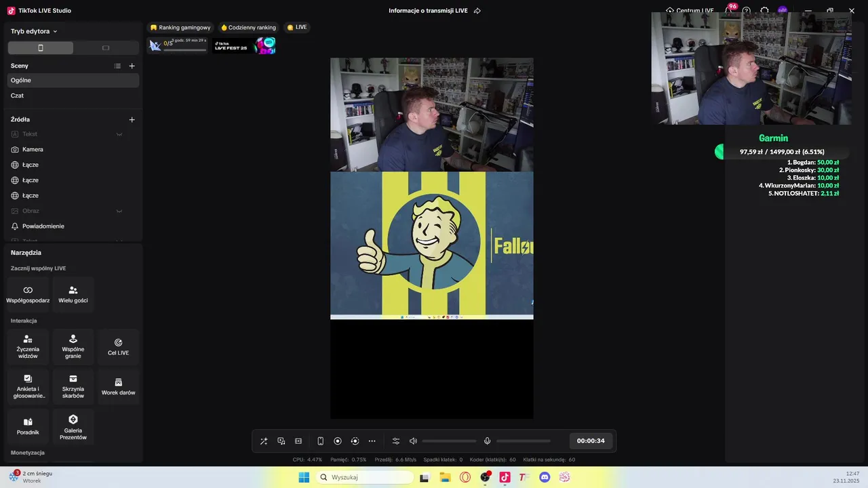The height and width of the screenshot is (488, 868).
Task: Open the media and music overlay icon
Action: tap(281, 441)
